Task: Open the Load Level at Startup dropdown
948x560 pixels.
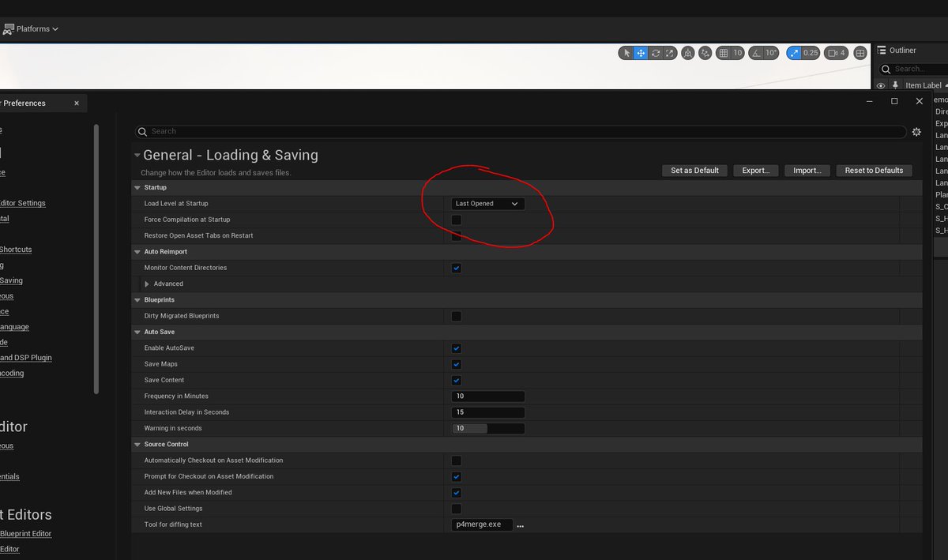Action: click(487, 204)
